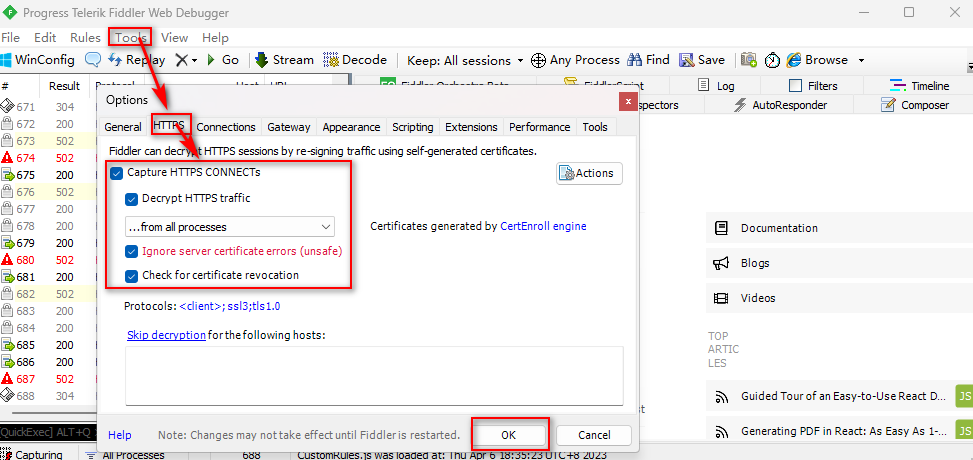Expand the toolbar overflow arrow
973x460 pixels.
[969, 66]
